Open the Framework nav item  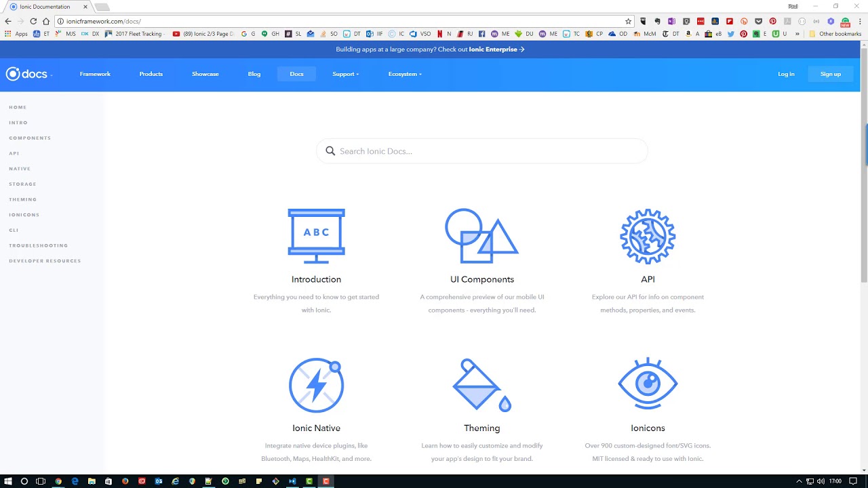click(x=95, y=74)
